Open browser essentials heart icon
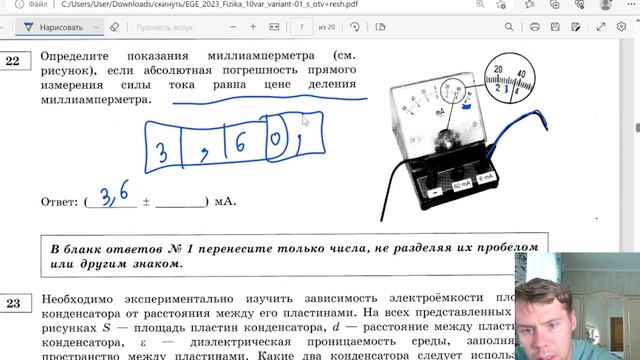The height and width of the screenshot is (360, 640). 580,4
